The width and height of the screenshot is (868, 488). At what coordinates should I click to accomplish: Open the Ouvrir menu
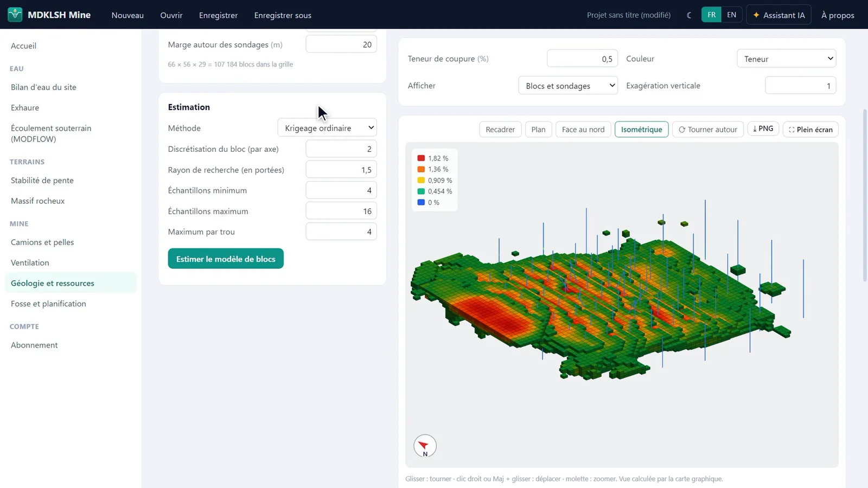click(x=171, y=15)
